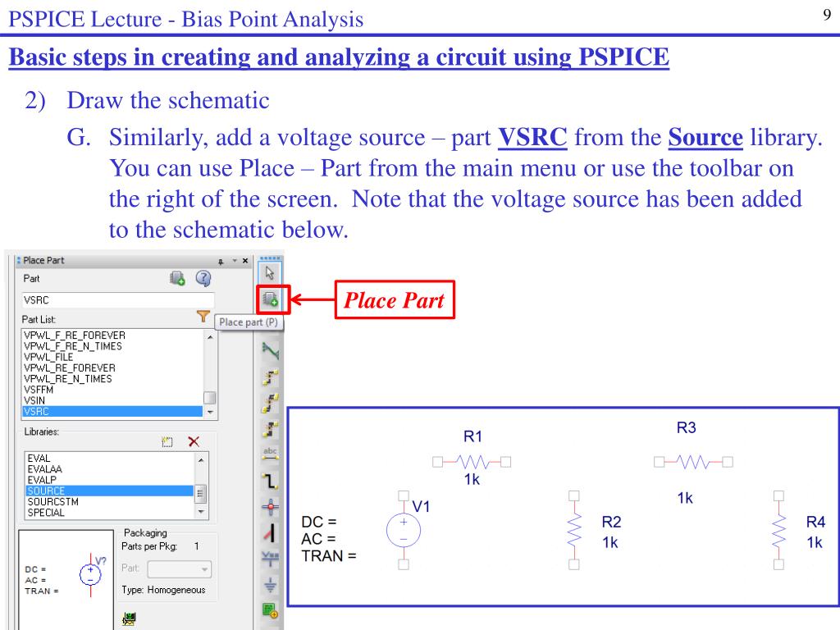Click the Place part toolbar icon
The height and width of the screenshot is (630, 840).
click(x=271, y=299)
